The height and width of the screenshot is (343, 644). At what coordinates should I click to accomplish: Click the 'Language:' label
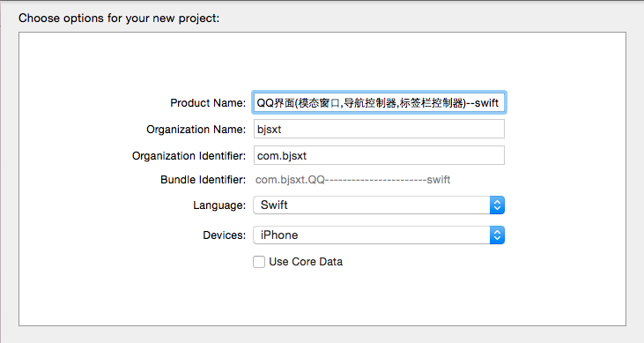click(x=219, y=205)
